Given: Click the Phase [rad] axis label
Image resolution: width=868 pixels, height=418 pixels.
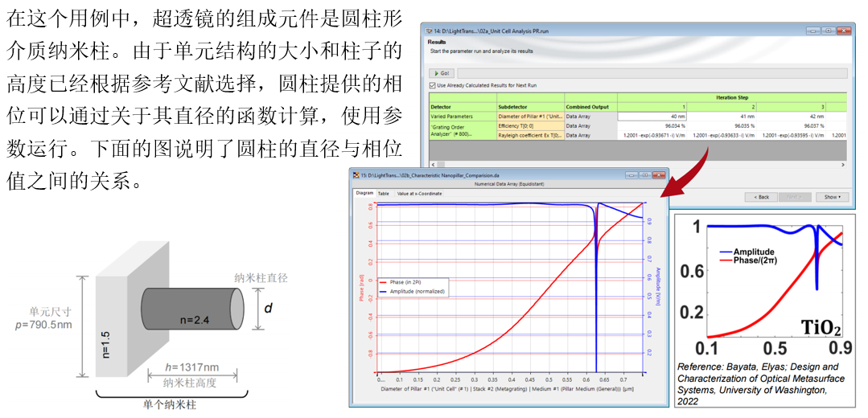Looking at the screenshot, I should [x=361, y=288].
